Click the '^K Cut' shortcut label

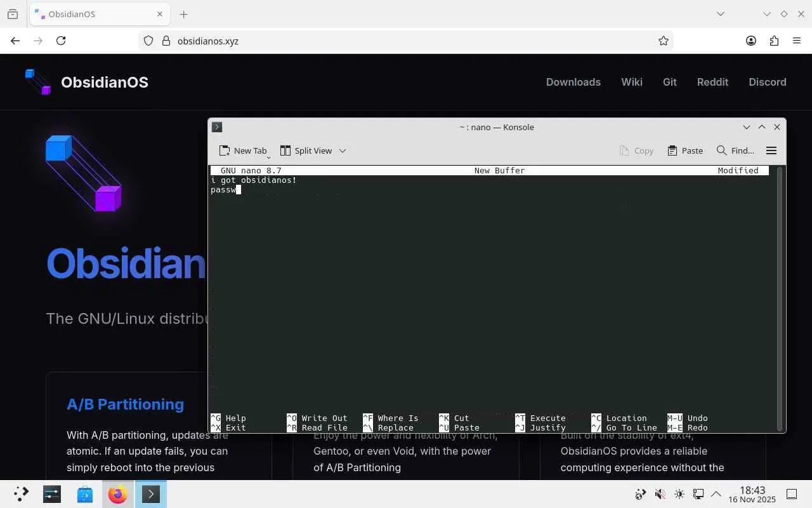click(454, 418)
